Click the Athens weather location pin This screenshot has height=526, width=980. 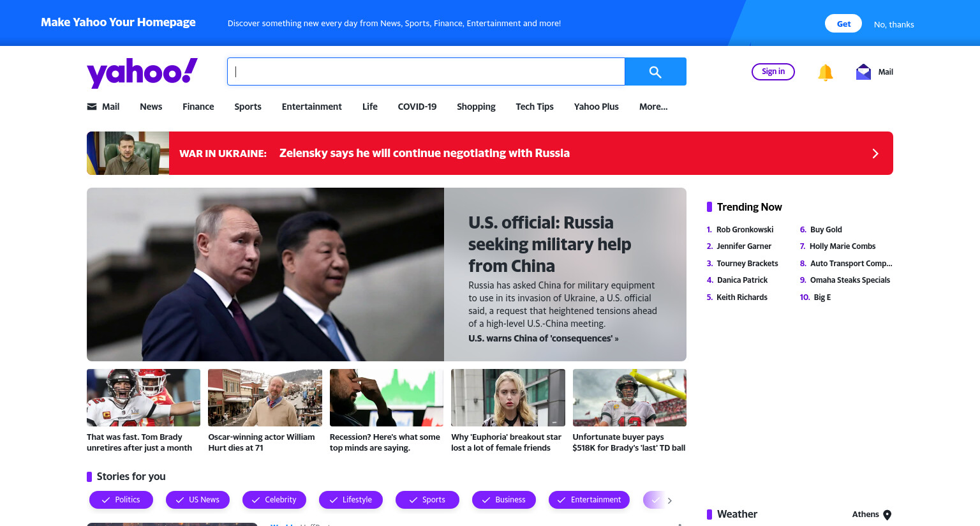[887, 515]
